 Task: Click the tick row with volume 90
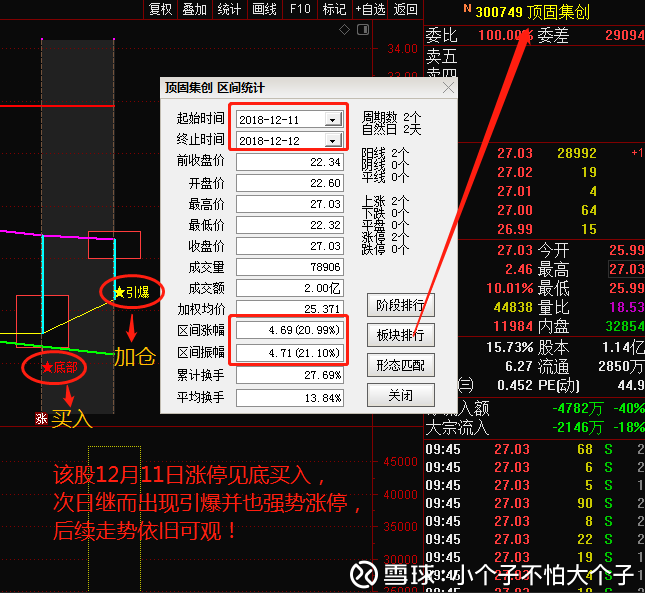tap(534, 503)
